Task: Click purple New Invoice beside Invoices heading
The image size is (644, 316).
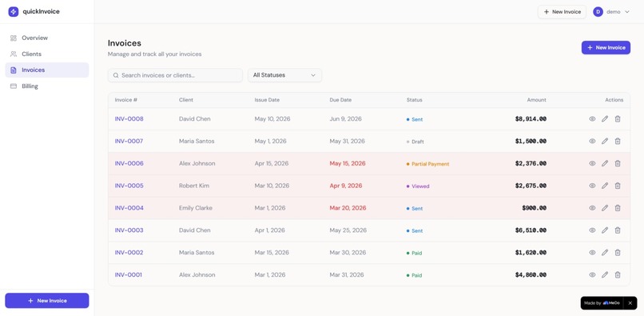Action: point(606,48)
